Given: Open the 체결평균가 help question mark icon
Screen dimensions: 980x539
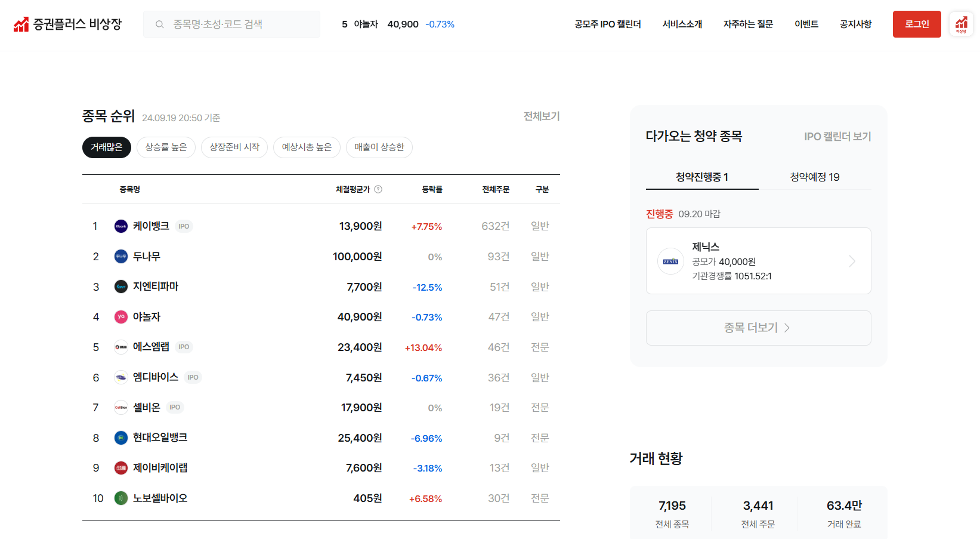Looking at the screenshot, I should point(378,189).
